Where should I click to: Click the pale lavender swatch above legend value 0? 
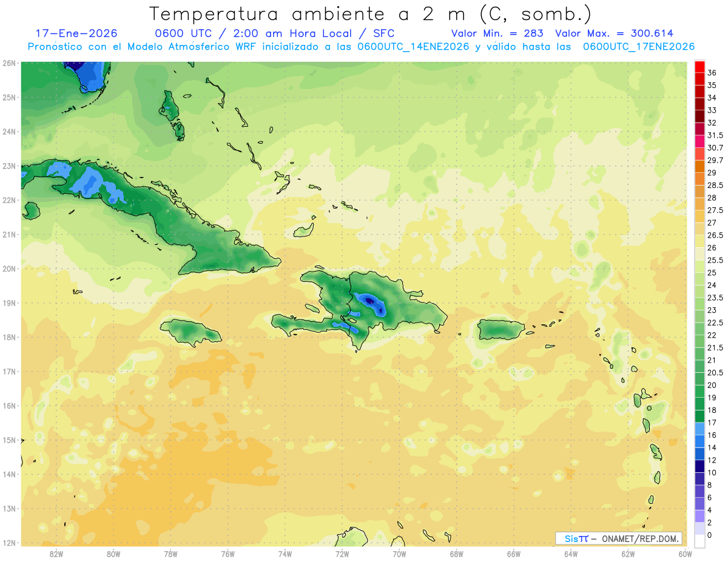pyautogui.click(x=699, y=529)
